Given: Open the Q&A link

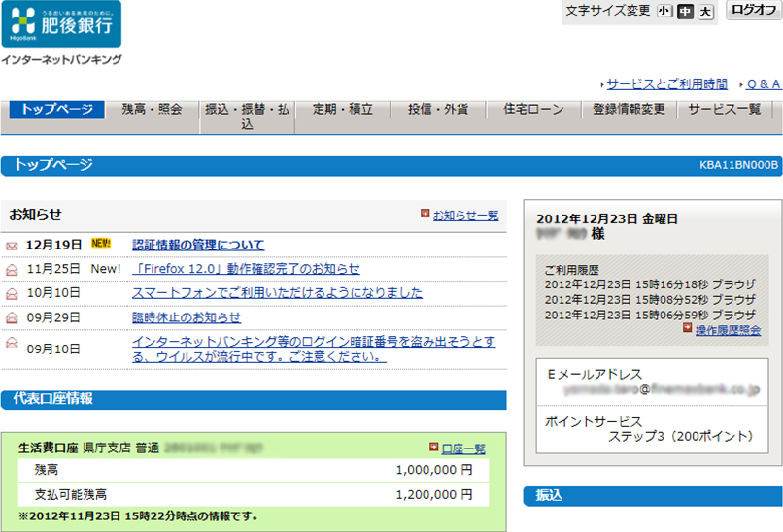Looking at the screenshot, I should point(763,83).
